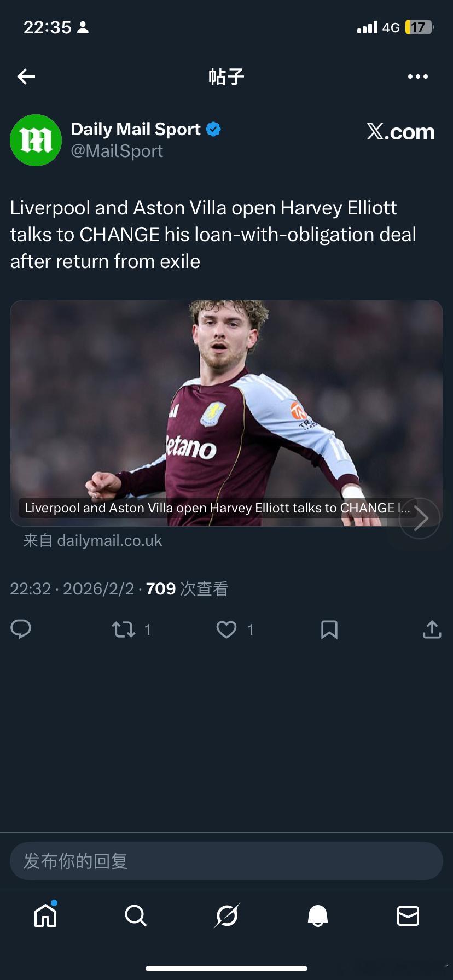Open the Notifications bell tab

pyautogui.click(x=317, y=915)
